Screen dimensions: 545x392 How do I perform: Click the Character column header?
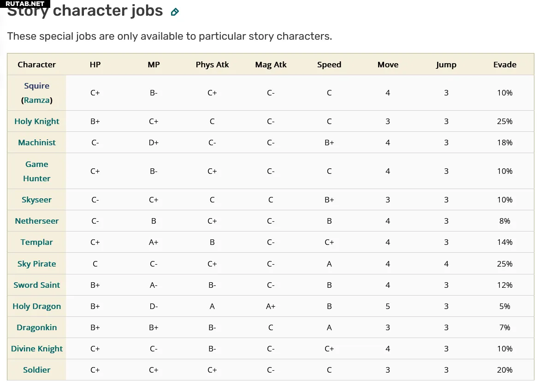coord(37,65)
